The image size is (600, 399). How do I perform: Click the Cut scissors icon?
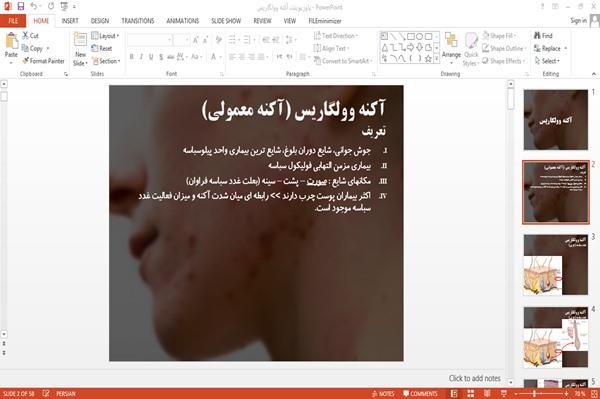coord(26,36)
